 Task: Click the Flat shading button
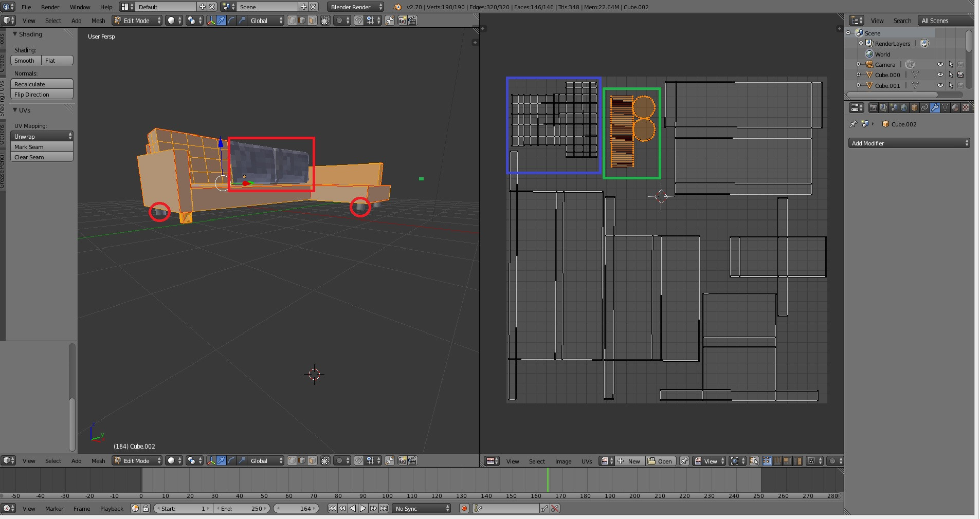pyautogui.click(x=57, y=60)
